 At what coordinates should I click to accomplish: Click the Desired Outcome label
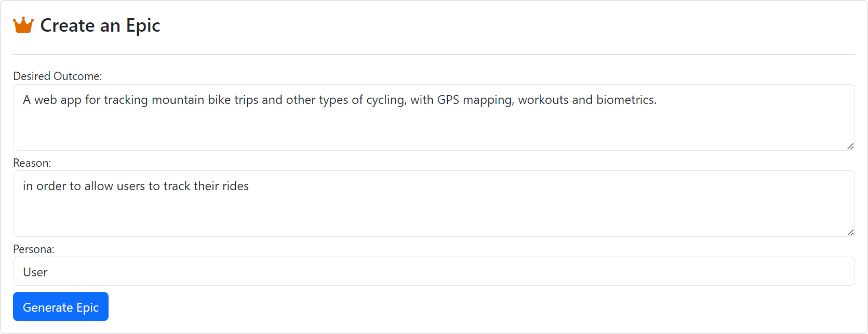tap(58, 76)
